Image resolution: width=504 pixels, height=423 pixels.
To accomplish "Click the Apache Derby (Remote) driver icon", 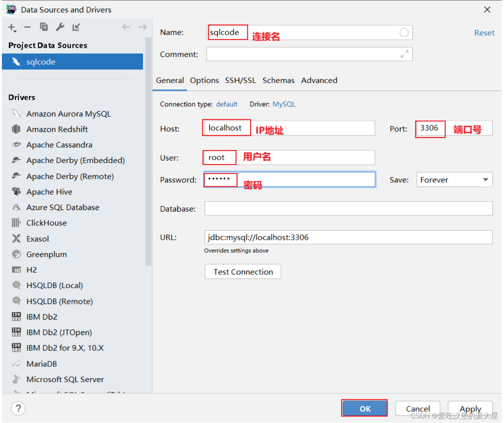I will [16, 176].
